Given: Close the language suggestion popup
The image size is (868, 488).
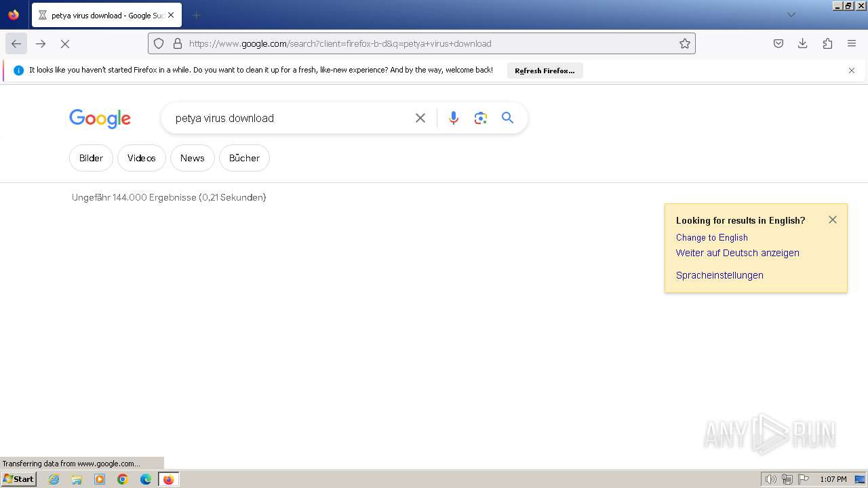Looking at the screenshot, I should click(x=833, y=220).
